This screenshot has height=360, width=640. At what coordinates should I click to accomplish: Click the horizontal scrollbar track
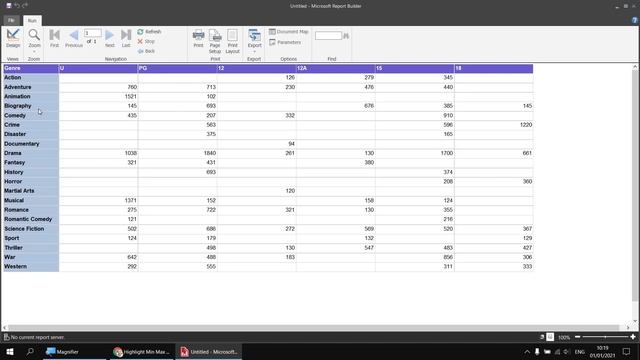click(x=313, y=327)
